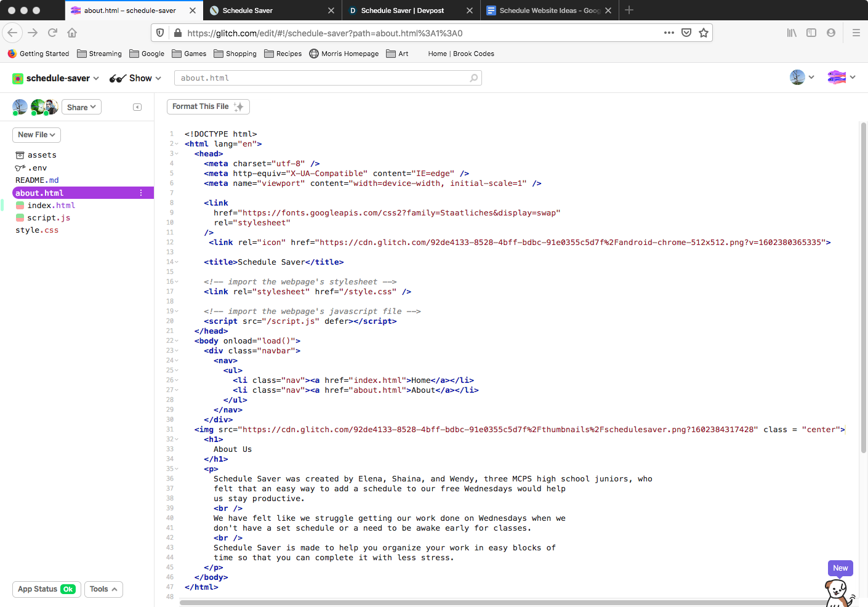
Task: Expand the Tools menu
Action: coord(103,589)
